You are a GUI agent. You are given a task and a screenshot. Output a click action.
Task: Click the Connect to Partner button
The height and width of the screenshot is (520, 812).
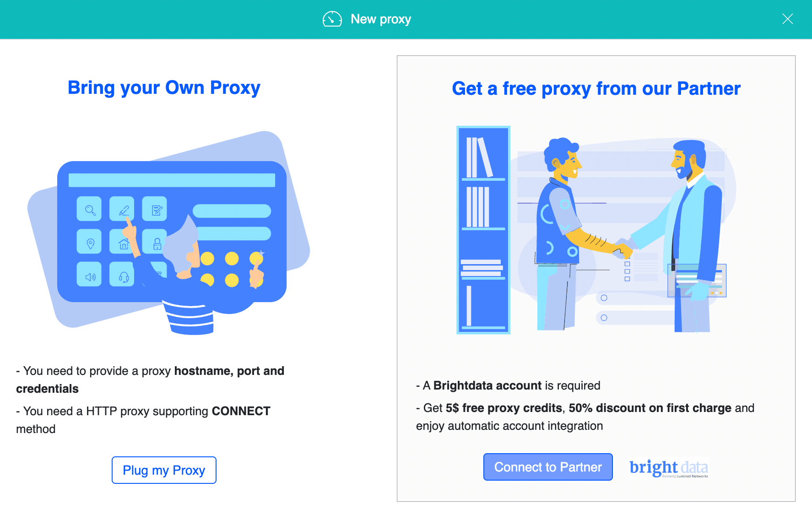tap(547, 467)
